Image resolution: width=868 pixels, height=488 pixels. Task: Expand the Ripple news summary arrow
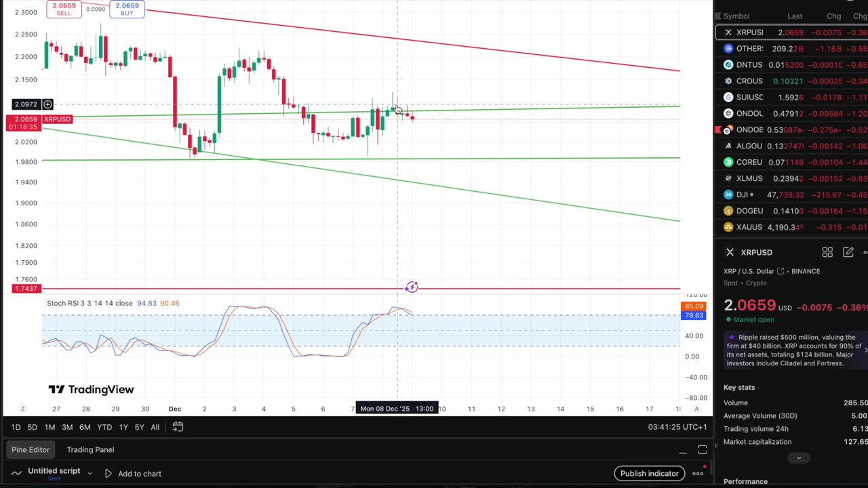(x=865, y=350)
